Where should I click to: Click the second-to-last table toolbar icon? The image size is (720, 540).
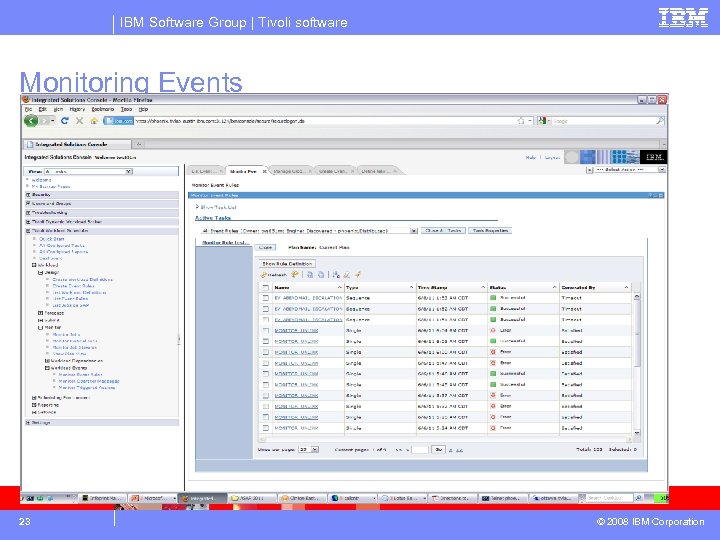(x=347, y=275)
